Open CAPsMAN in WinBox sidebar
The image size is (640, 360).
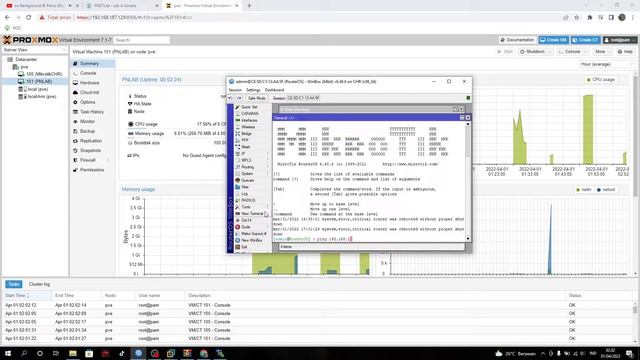click(247, 113)
